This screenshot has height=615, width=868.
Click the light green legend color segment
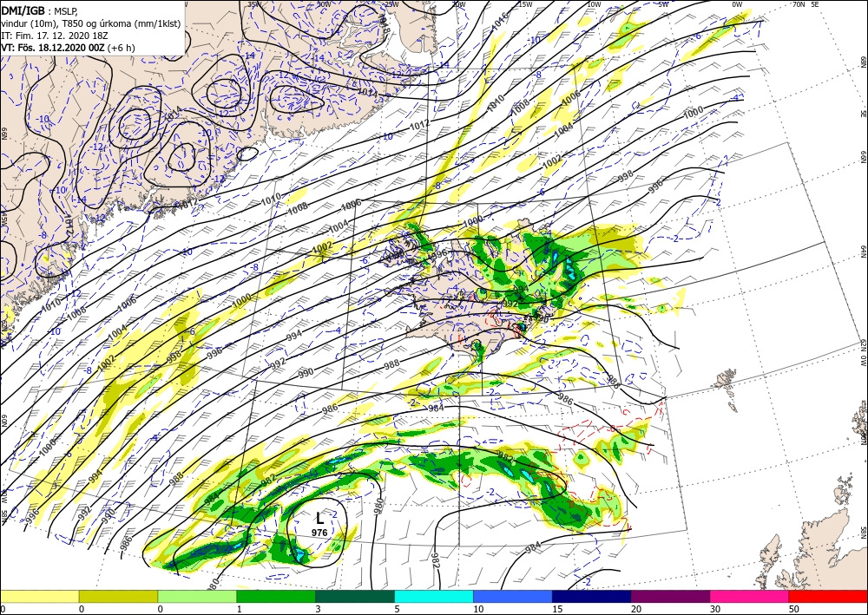coord(197,596)
